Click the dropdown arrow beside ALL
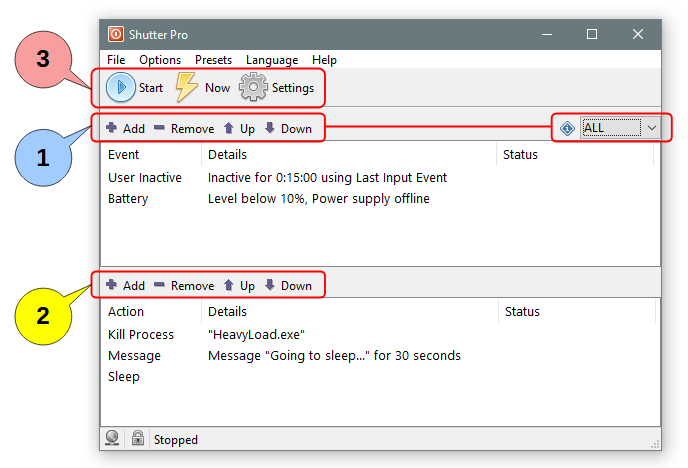Screen dimensions: 688x468 click(652, 128)
